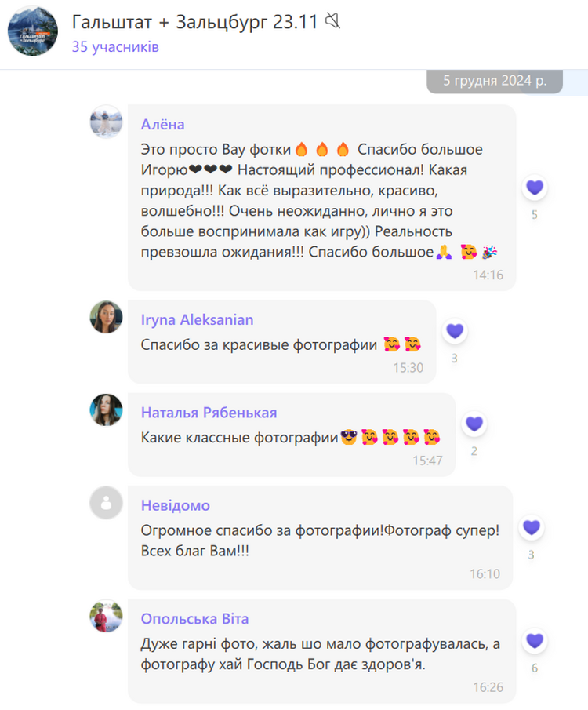This screenshot has width=588, height=710.
Task: Open the 35 учасників members list
Action: (115, 46)
